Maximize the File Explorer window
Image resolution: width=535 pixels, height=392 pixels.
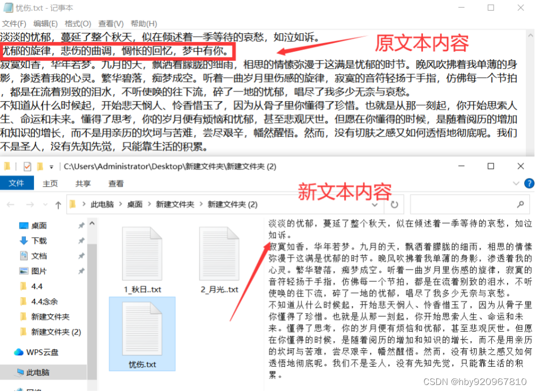tap(491, 166)
